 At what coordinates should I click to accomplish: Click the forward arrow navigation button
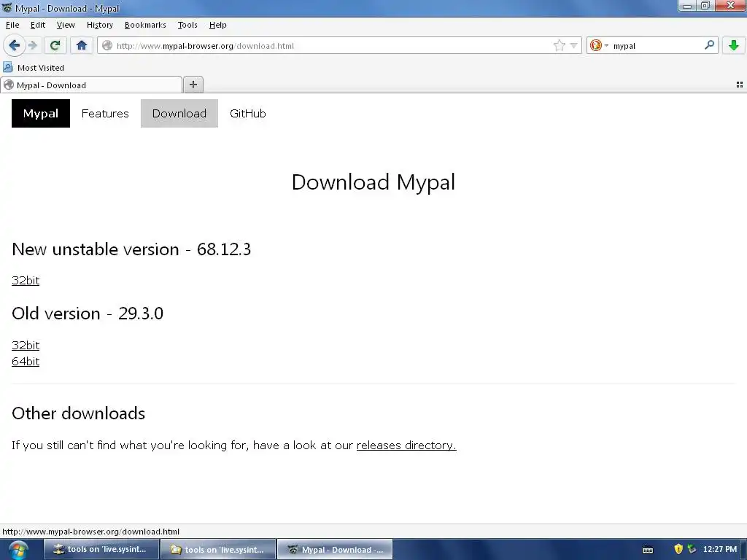coord(33,46)
